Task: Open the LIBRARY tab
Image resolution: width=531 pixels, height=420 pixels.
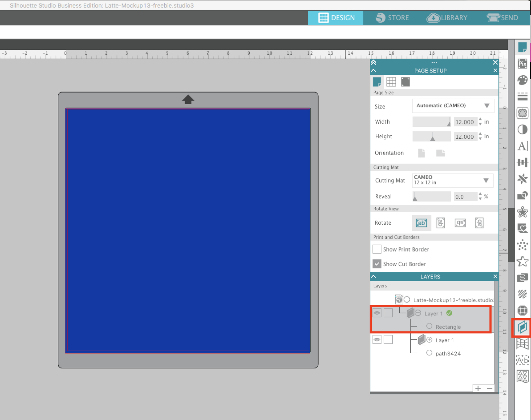Action: (447, 18)
